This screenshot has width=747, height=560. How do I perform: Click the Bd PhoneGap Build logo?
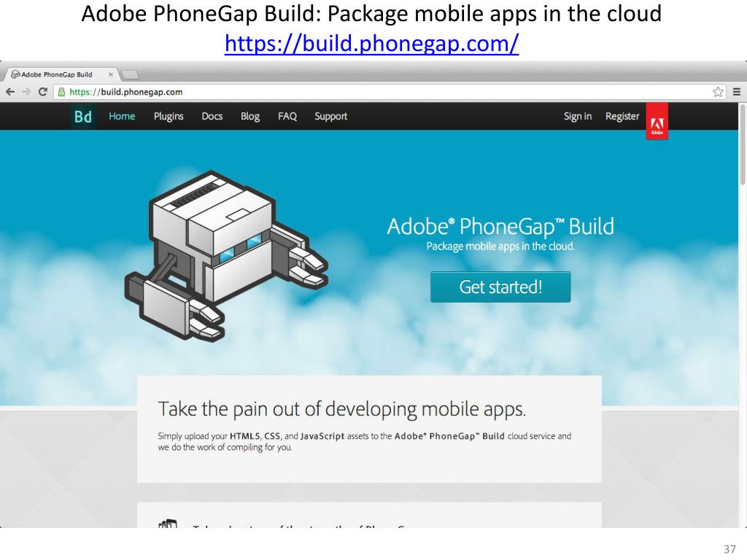83,116
